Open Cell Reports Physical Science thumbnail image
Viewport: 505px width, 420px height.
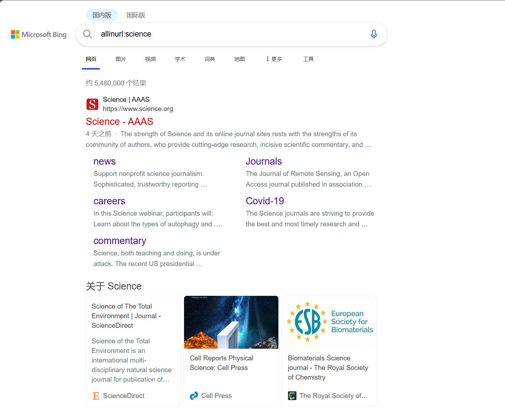coord(231,322)
